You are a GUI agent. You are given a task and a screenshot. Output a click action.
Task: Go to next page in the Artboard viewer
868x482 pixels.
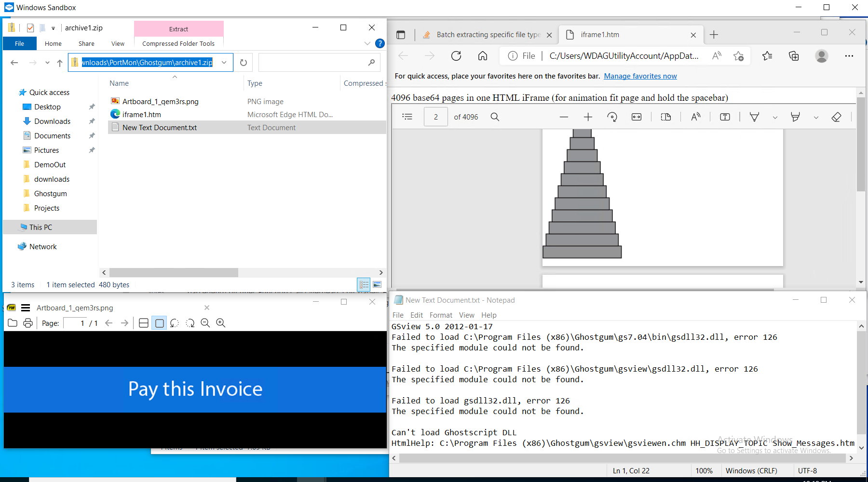[x=124, y=323]
